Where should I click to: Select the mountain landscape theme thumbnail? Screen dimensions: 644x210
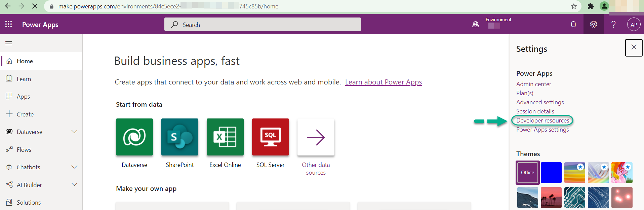pyautogui.click(x=528, y=198)
